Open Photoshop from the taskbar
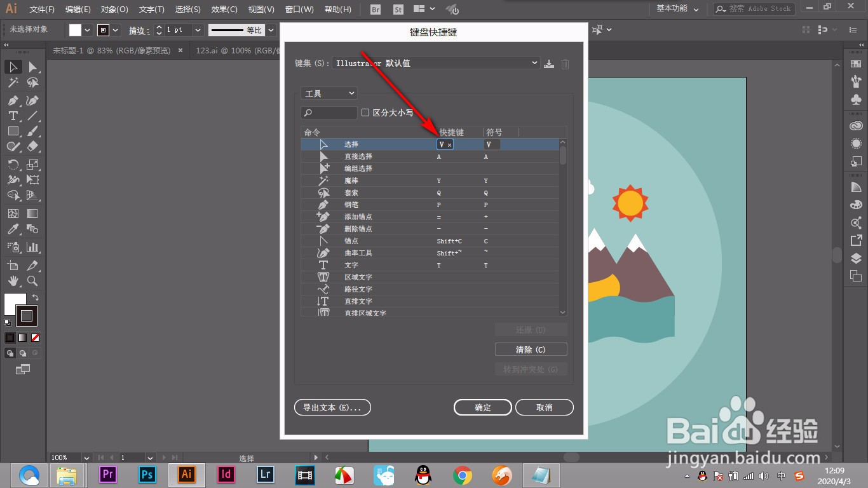 point(147,474)
